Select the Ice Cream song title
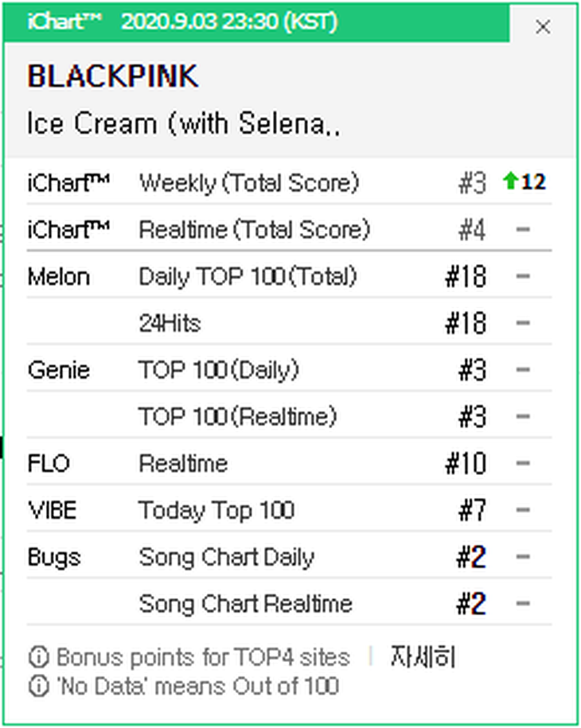 (x=184, y=124)
